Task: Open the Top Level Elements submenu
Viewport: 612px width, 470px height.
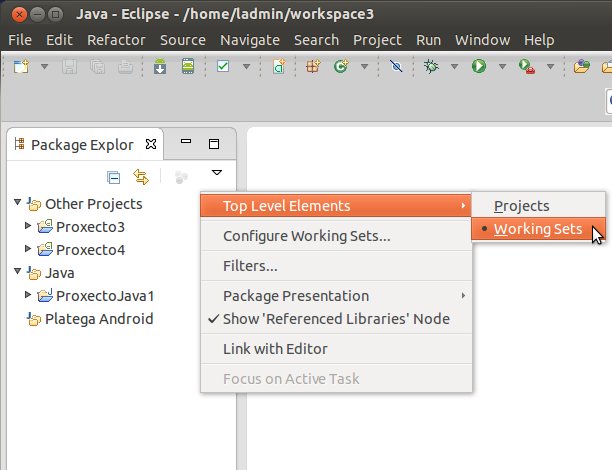Action: coord(336,205)
